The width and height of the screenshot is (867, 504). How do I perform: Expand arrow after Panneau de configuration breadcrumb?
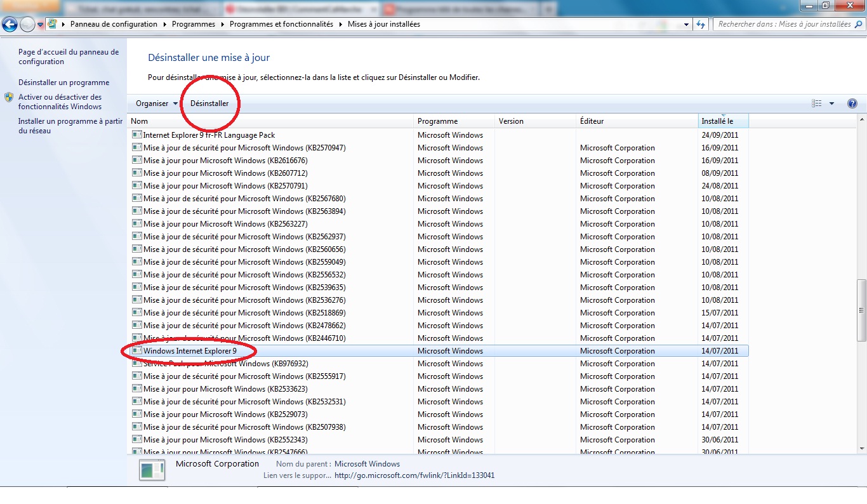coord(164,24)
